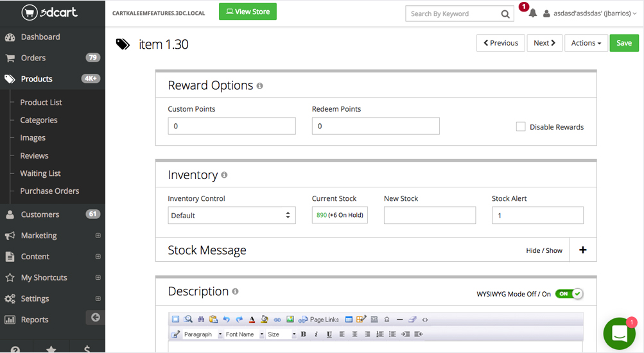Viewport: 644px width, 353px height.
Task: Toggle the WYSIWYG Mode switch
Action: point(569,294)
